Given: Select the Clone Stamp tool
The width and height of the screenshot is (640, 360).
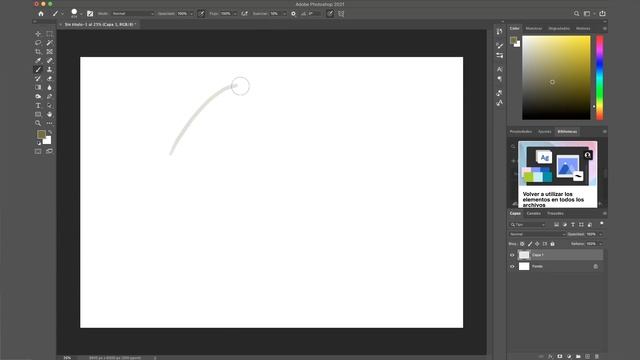Looking at the screenshot, I should tap(49, 70).
